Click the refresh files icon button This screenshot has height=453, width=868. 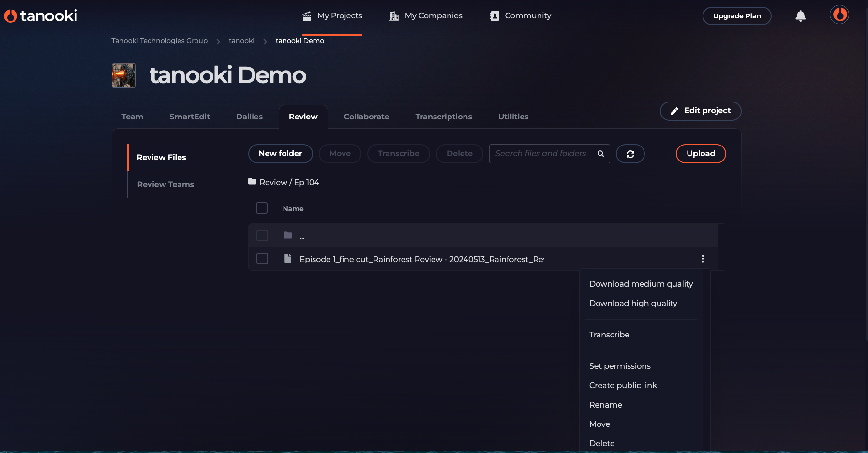(630, 154)
